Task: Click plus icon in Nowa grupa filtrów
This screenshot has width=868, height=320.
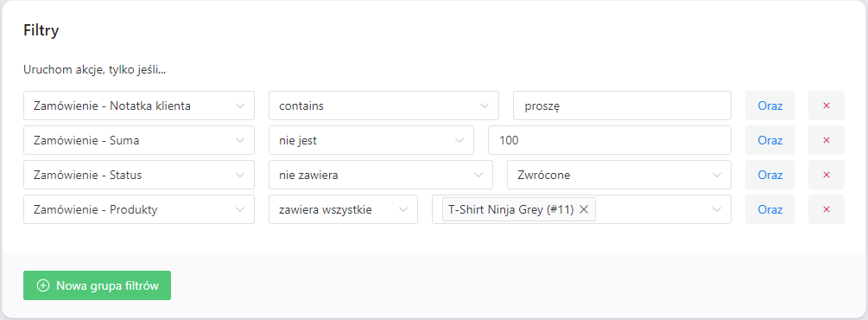Action: (42, 285)
